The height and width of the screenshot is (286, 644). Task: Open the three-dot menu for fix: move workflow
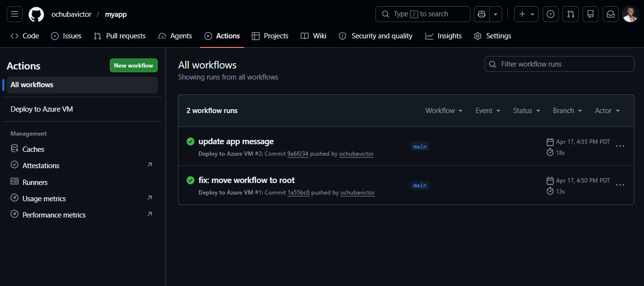pyautogui.click(x=620, y=185)
